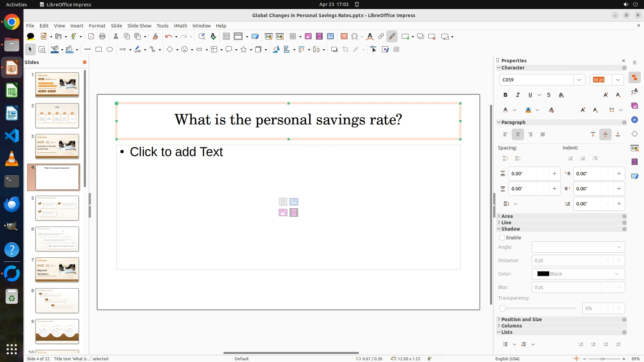Toggle Bold in Character panel
The height and width of the screenshot is (362, 644).
point(505,95)
